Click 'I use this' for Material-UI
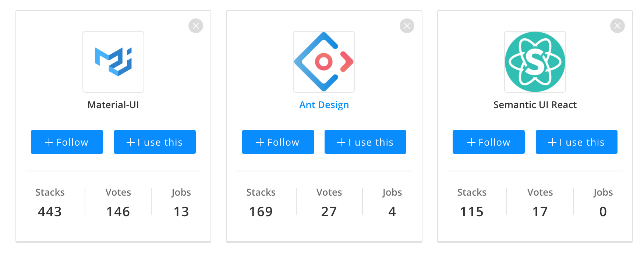Viewport: 644px width, 253px height. point(155,142)
